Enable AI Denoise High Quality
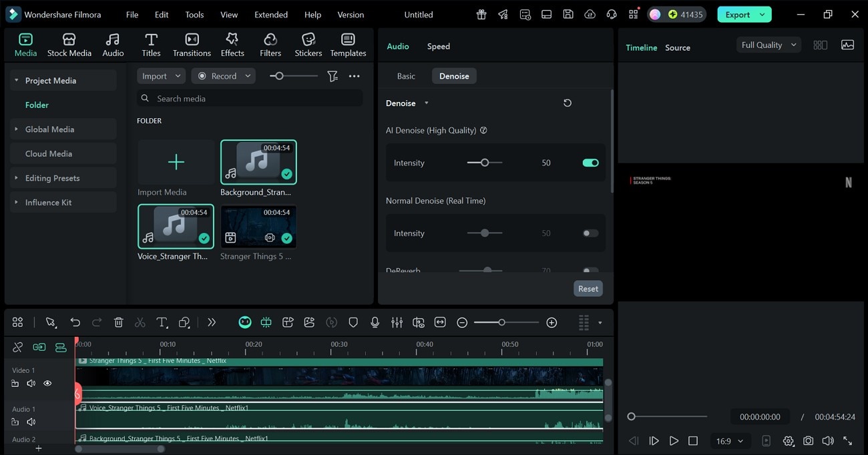The image size is (868, 455). pos(590,162)
